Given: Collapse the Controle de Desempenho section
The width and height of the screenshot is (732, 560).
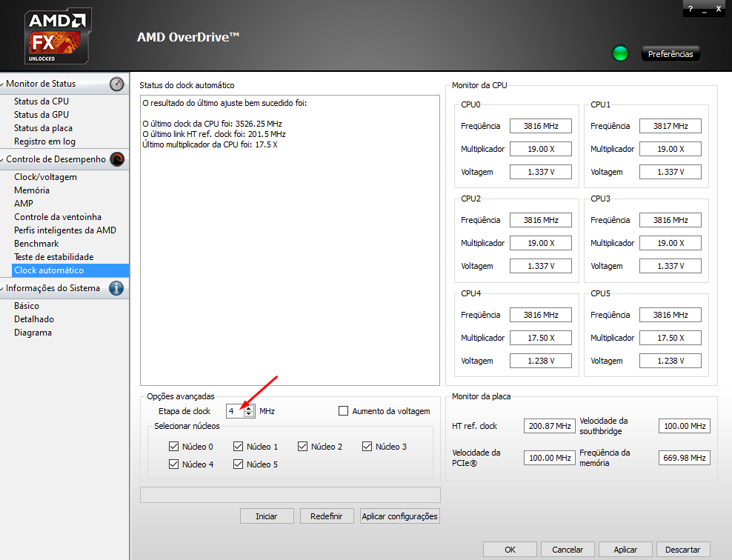Looking at the screenshot, I should pos(2,159).
